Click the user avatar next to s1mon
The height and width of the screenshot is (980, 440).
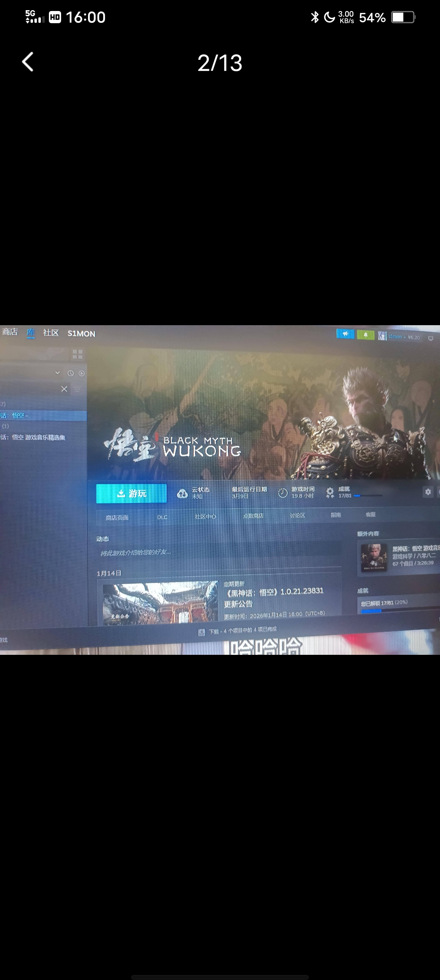pyautogui.click(x=382, y=336)
